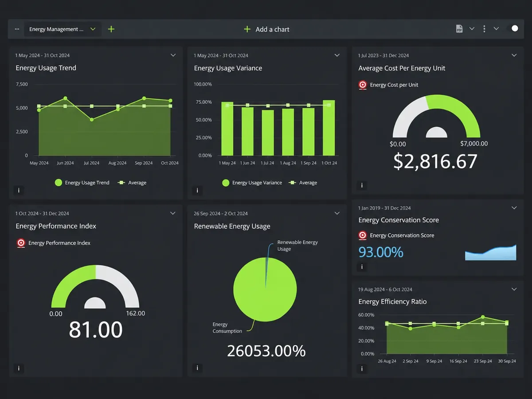The height and width of the screenshot is (399, 532).
Task: Click the Energy Conservation Score card title
Action: 399,220
